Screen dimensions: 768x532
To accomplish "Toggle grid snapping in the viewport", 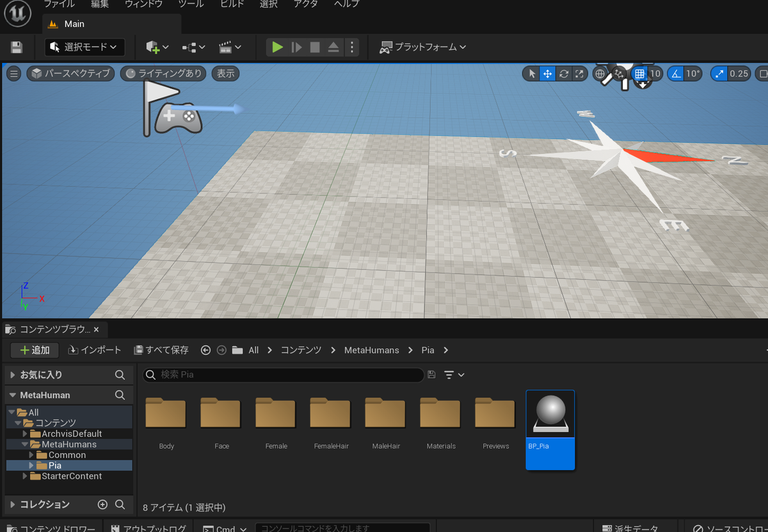I will coord(639,74).
